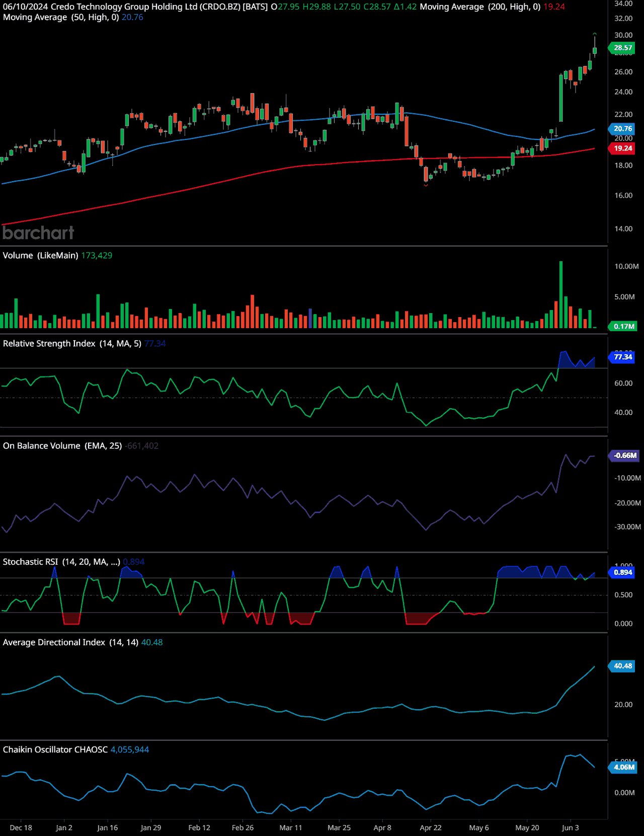
Task: Click the Jan 2 date on time axis
Action: (64, 827)
